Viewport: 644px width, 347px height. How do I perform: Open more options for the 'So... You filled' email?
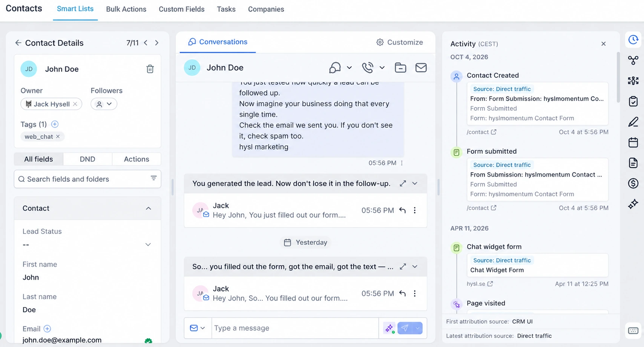click(415, 293)
